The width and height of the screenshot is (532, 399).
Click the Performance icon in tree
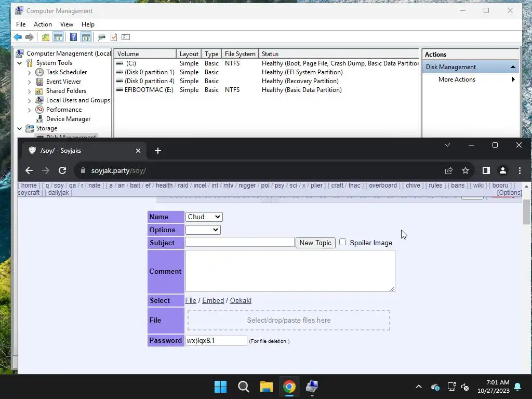pyautogui.click(x=39, y=110)
